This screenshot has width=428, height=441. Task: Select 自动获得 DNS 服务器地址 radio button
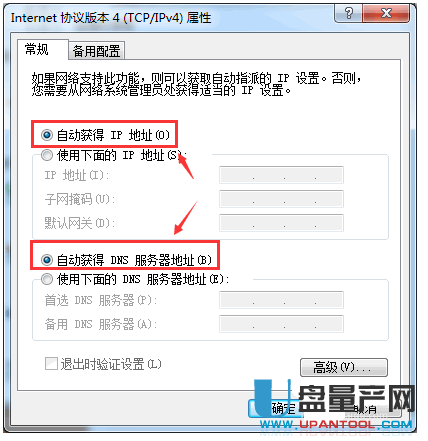coord(47,260)
